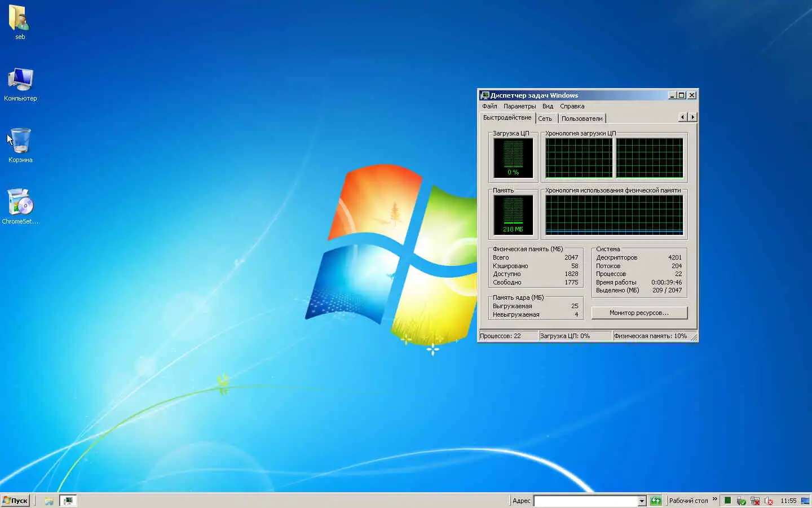Click the Доступно 1828 row
The width and height of the screenshot is (812, 508).
point(535,274)
